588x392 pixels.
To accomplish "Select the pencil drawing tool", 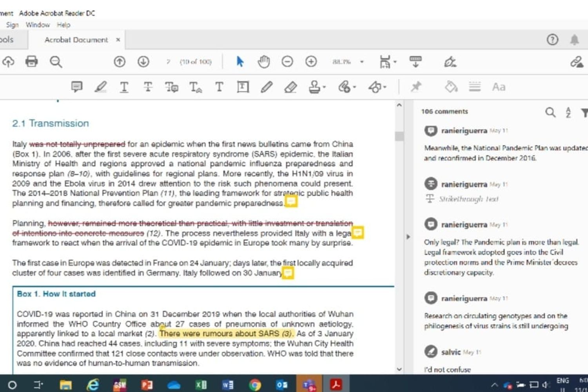I will click(267, 87).
